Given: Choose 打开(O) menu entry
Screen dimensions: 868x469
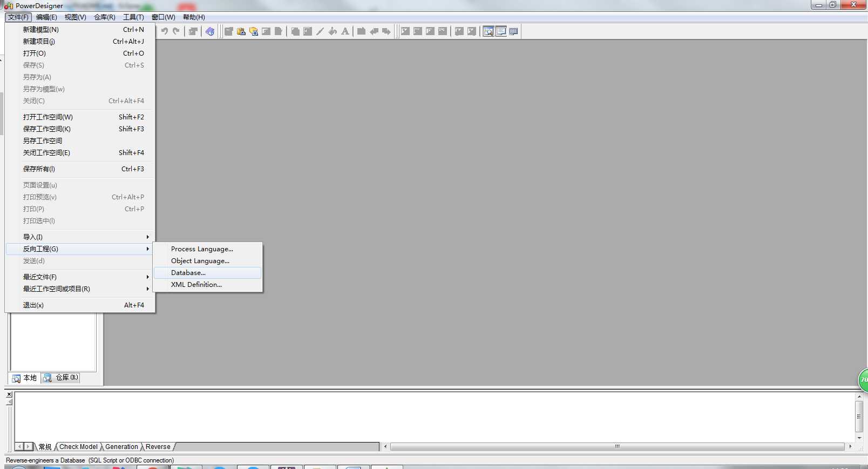Looking at the screenshot, I should pos(80,53).
